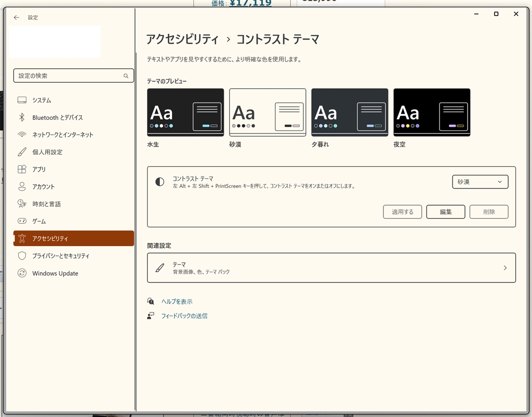This screenshot has width=532, height=417.
Task: Open フィードバックの送信 link
Action: tap(184, 316)
